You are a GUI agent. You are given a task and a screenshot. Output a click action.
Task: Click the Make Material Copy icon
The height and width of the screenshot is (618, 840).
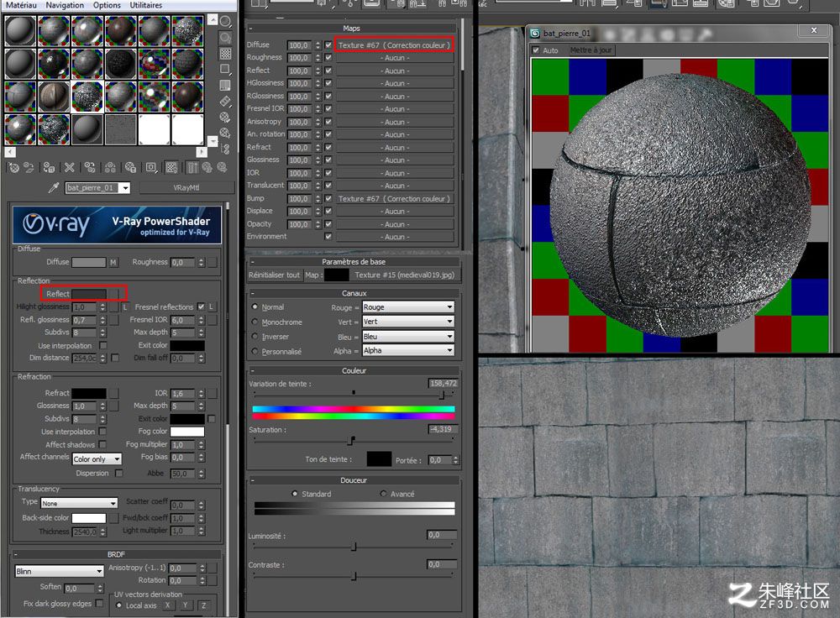click(90, 168)
